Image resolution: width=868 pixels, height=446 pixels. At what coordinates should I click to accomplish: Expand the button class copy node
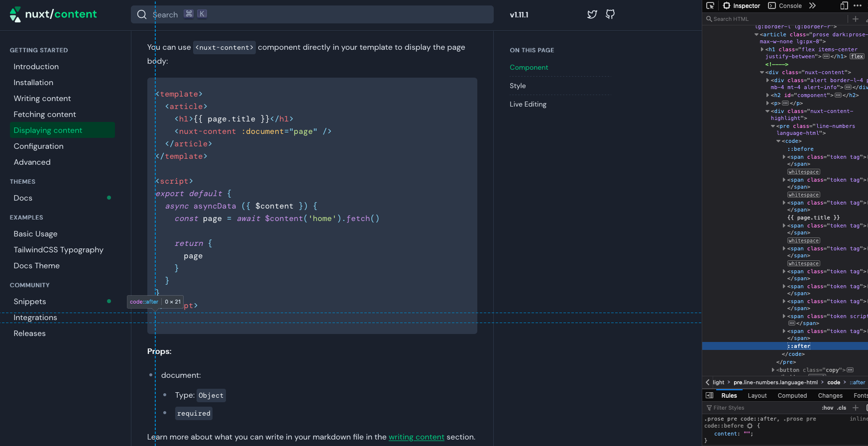(773, 370)
